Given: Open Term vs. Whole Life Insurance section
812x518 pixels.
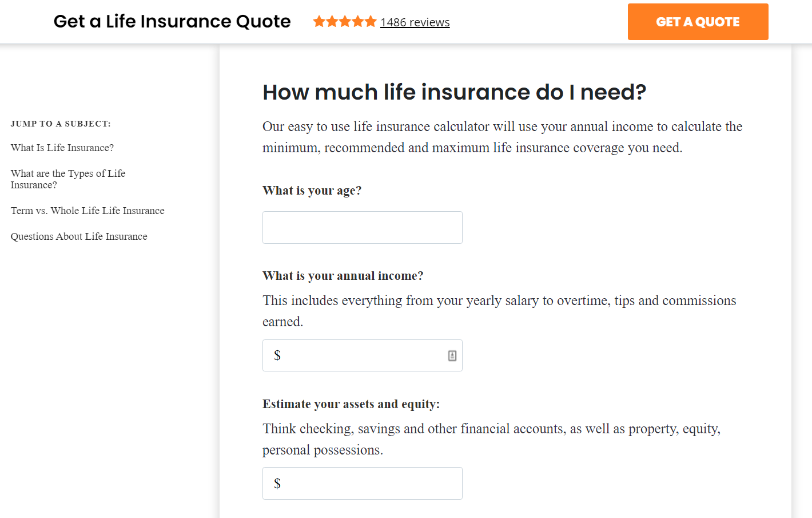Looking at the screenshot, I should coord(87,211).
